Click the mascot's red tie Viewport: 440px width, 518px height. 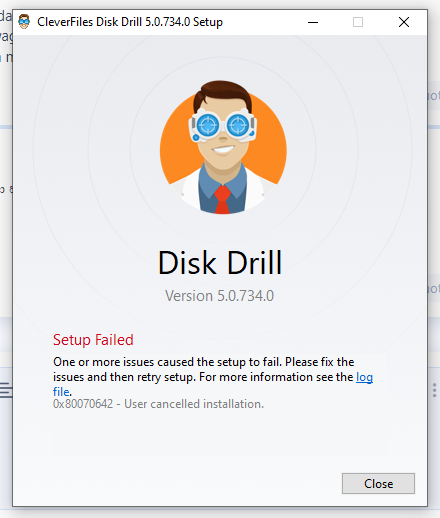coord(222,199)
